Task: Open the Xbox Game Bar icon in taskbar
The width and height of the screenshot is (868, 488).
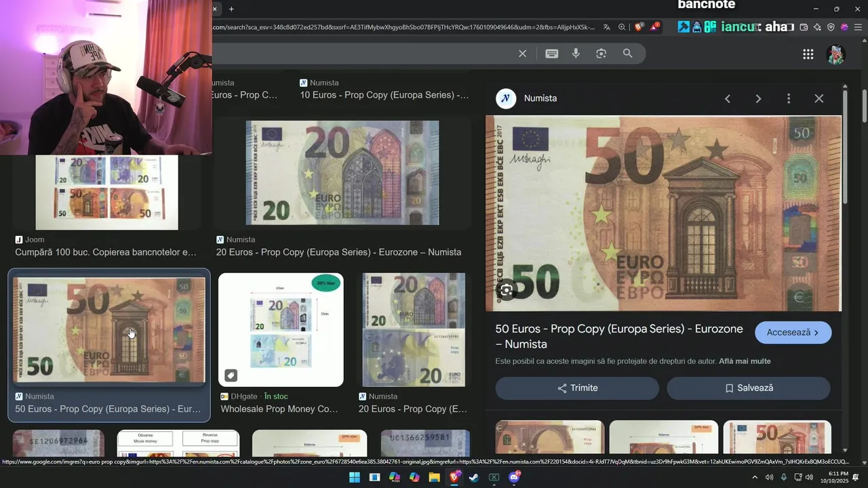Action: coord(494,477)
